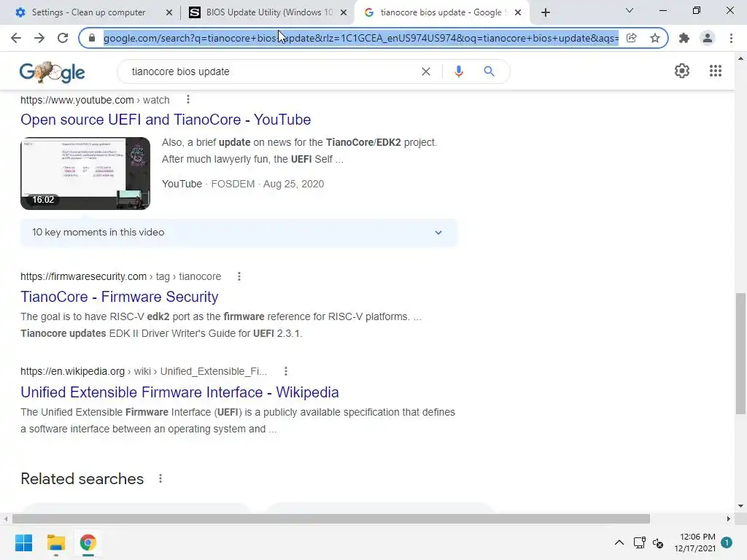Open the tab search dropdown arrow
Viewport: 747px width, 560px height.
[x=630, y=10]
